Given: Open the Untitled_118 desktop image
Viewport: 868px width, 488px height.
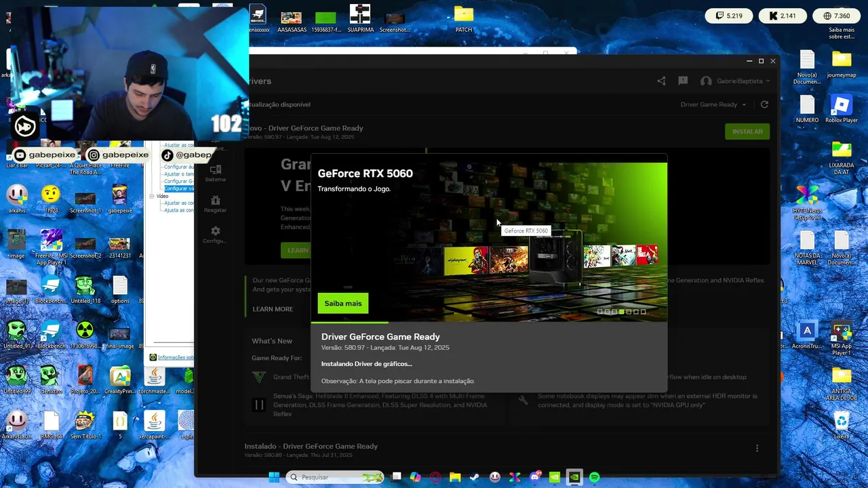Looking at the screenshot, I should (85, 290).
